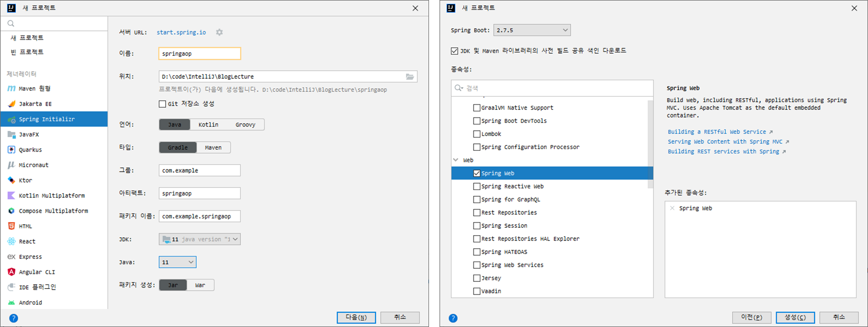Open dependency search filter options
Screen dimensions: 868x327
459,88
